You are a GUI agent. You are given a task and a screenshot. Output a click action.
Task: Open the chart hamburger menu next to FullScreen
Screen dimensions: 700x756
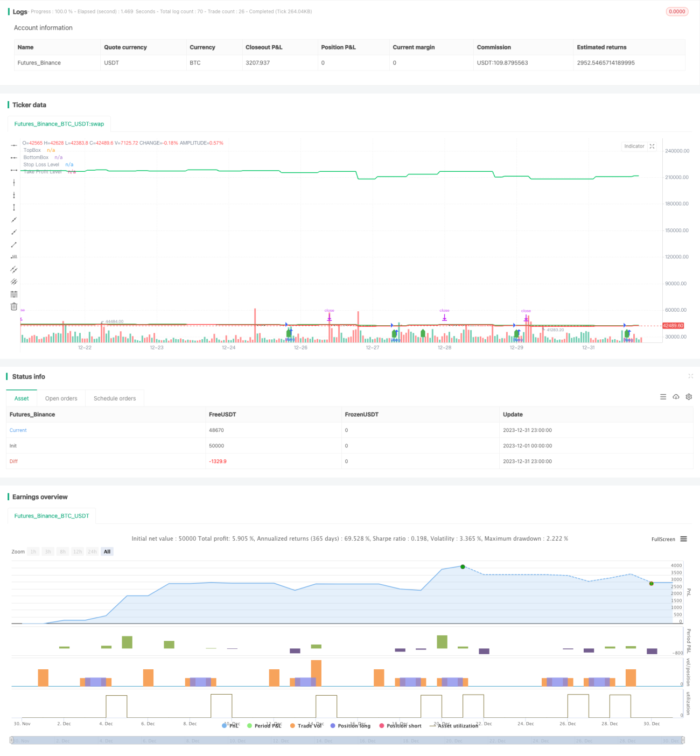pyautogui.click(x=683, y=539)
